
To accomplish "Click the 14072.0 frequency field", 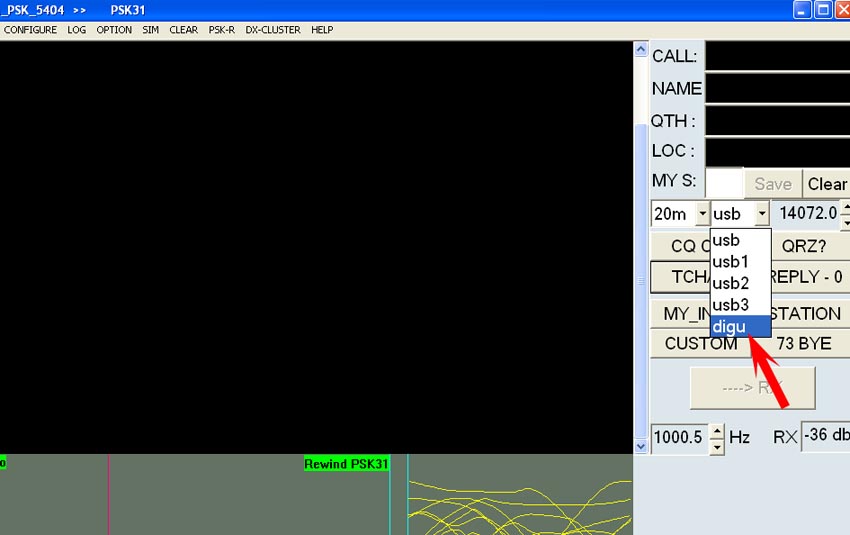I will 807,213.
